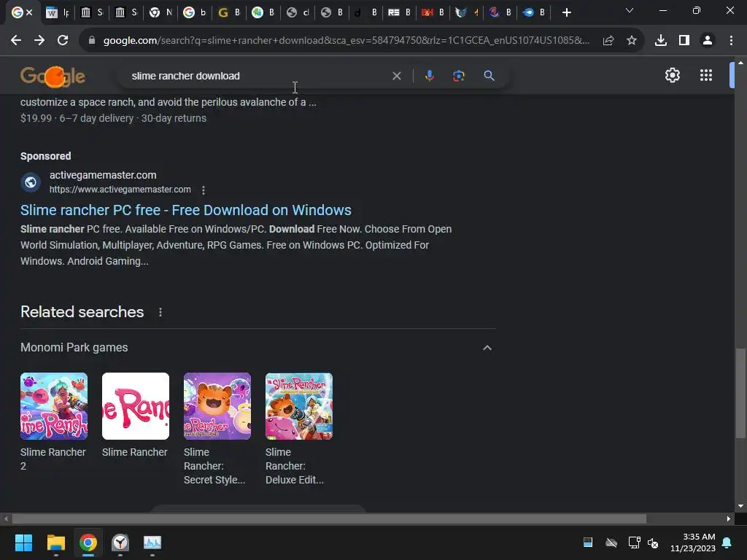Switch to the Google tab labeled 'b'

pos(194,13)
